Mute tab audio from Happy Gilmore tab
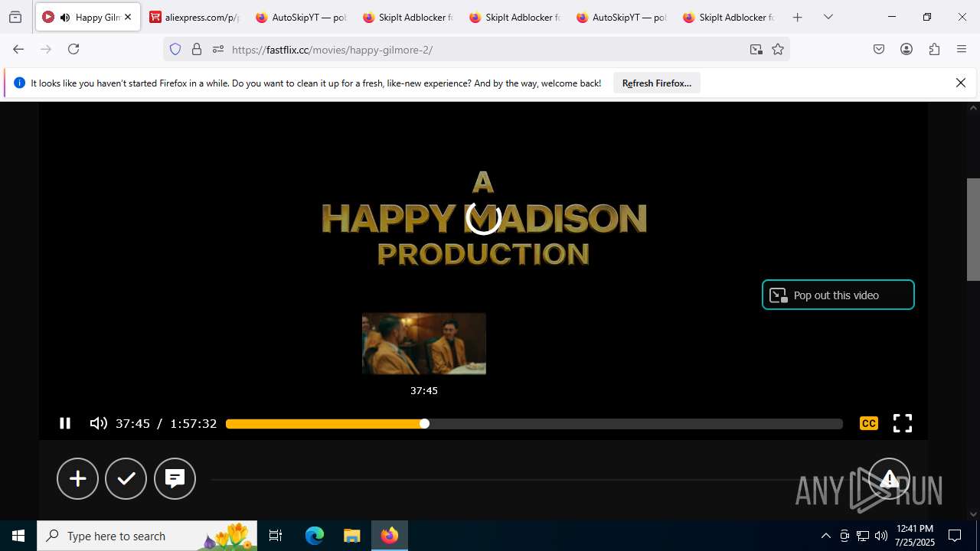The width and height of the screenshot is (980, 551). 65,17
